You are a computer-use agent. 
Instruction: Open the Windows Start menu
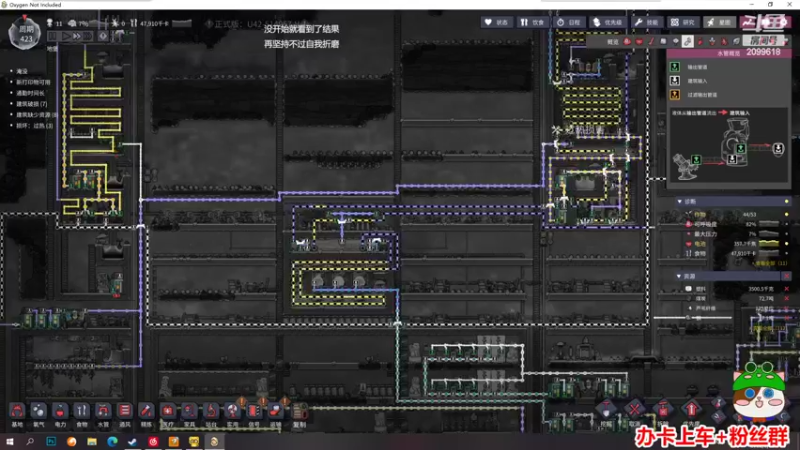tap(10, 441)
